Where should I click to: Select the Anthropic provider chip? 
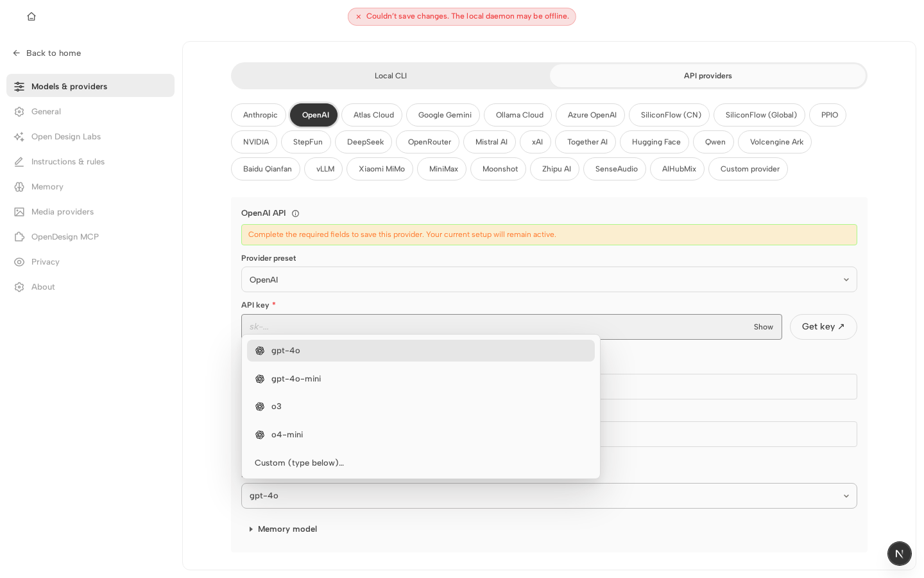pos(259,115)
